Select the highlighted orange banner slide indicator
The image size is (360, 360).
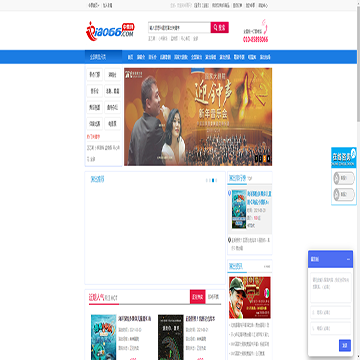pyautogui.click(x=265, y=159)
